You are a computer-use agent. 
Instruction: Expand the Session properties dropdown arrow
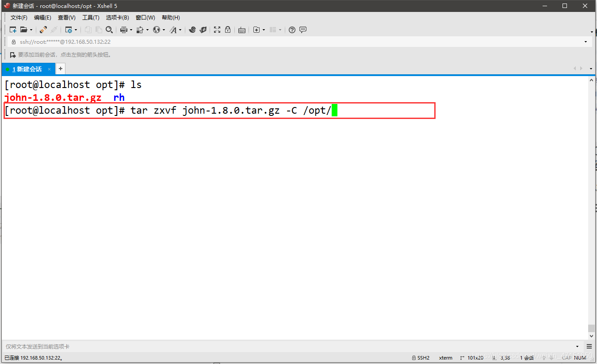pyautogui.click(x=76, y=30)
